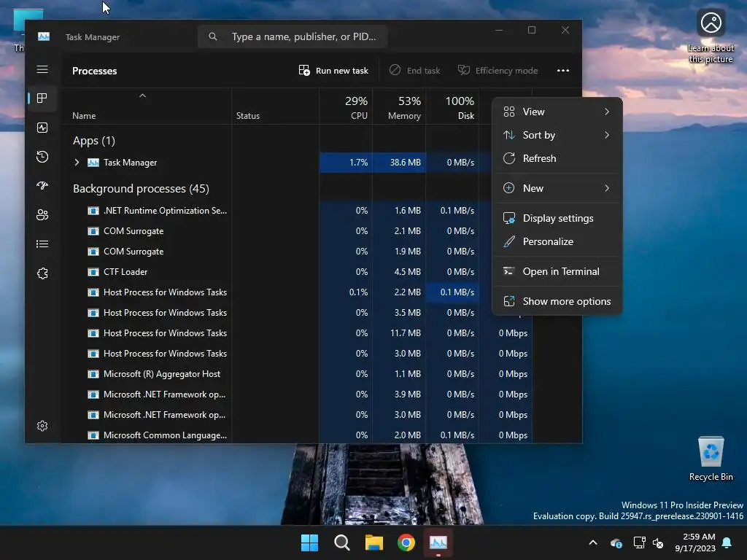The image size is (747, 560).
Task: Show hidden icons chevron in system tray
Action: 593,542
